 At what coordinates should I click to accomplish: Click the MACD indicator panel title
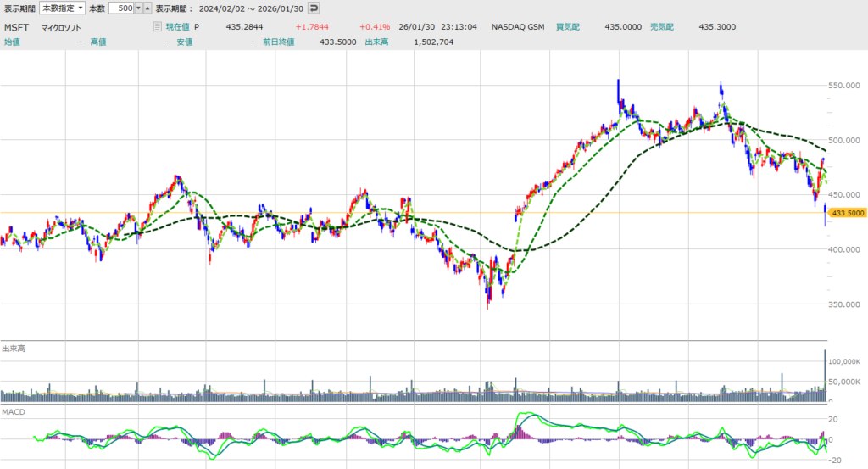[14, 410]
